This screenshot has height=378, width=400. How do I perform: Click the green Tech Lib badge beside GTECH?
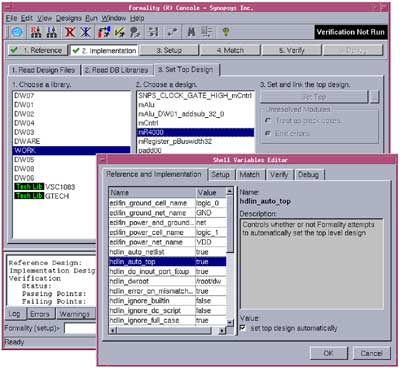[x=29, y=196]
